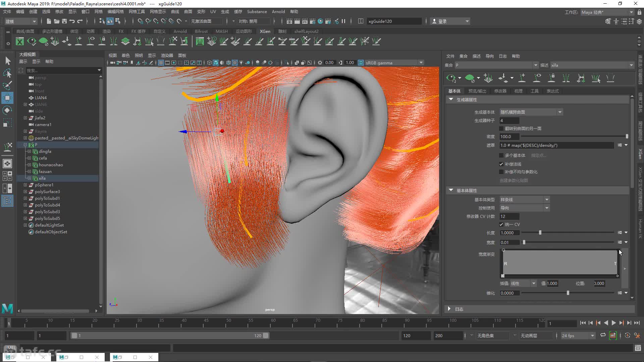This screenshot has width=644, height=362.
Task: Click the XGen preview eye shelf icon
Action: tap(32, 41)
